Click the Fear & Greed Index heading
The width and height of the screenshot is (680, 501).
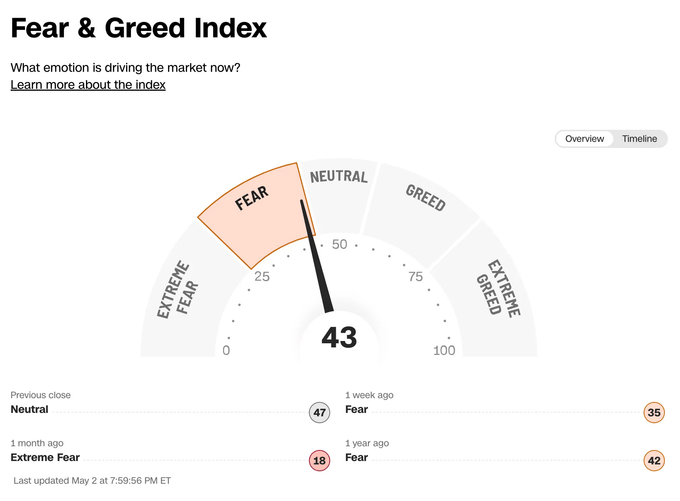tap(138, 28)
